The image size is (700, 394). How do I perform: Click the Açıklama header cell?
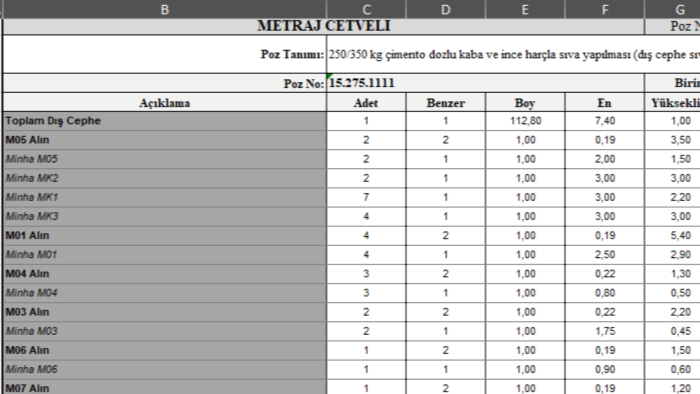click(x=165, y=103)
